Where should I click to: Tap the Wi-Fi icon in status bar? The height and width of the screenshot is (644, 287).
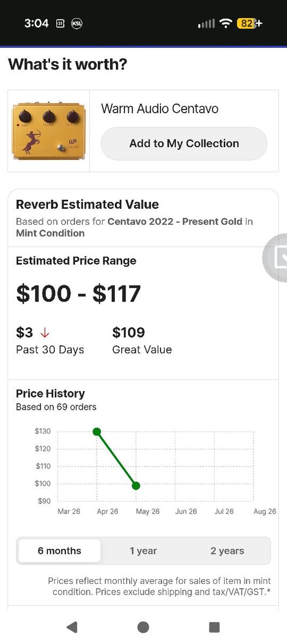pos(226,24)
